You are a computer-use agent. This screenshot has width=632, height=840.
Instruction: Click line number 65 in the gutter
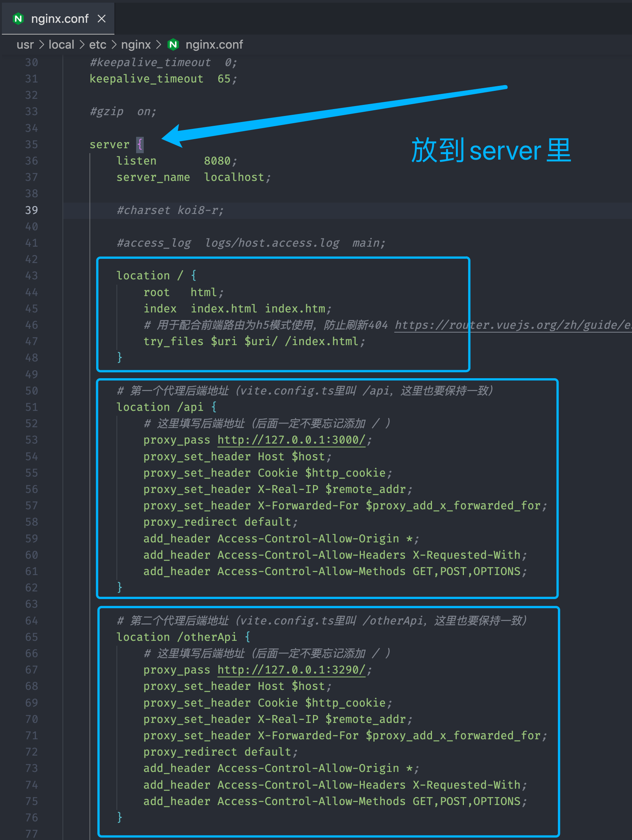32,637
